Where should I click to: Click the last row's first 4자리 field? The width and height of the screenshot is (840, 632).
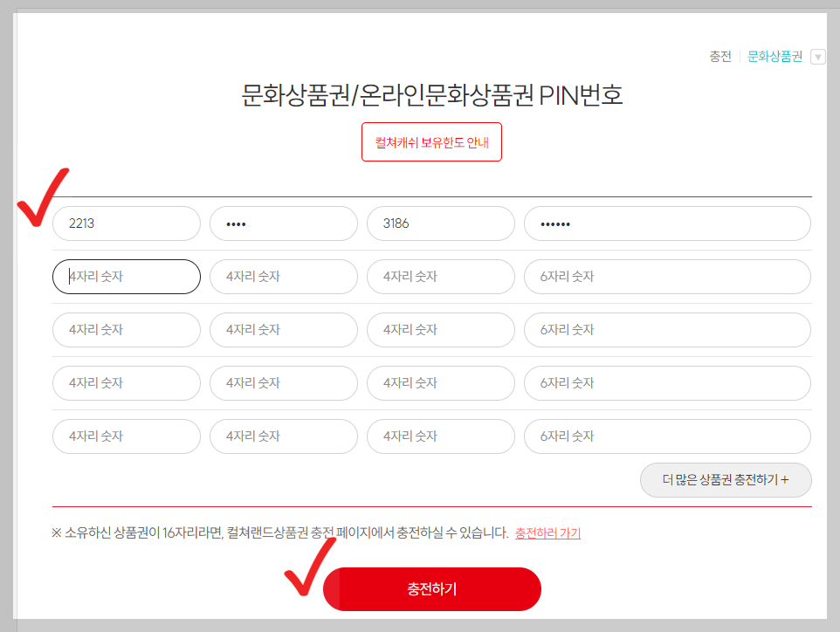coord(127,436)
